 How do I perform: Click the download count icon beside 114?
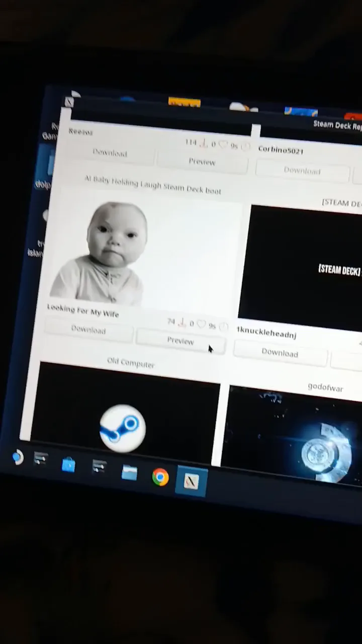pos(204,144)
